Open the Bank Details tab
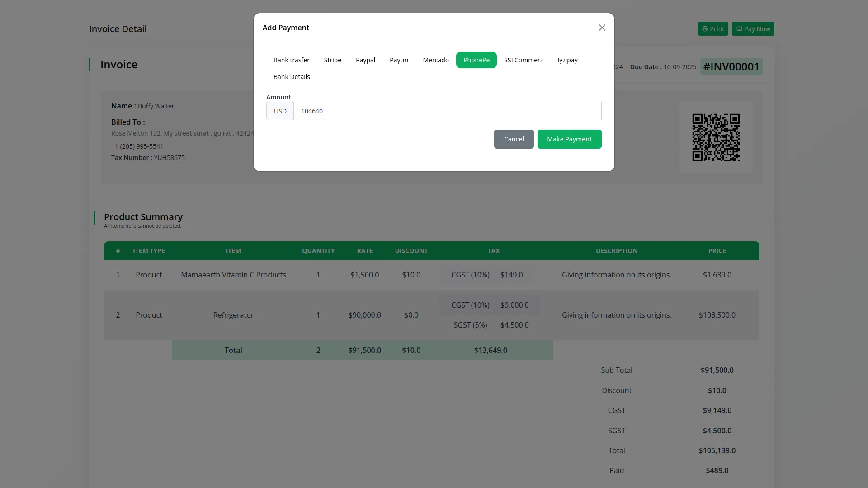The height and width of the screenshot is (488, 868). pyautogui.click(x=291, y=77)
